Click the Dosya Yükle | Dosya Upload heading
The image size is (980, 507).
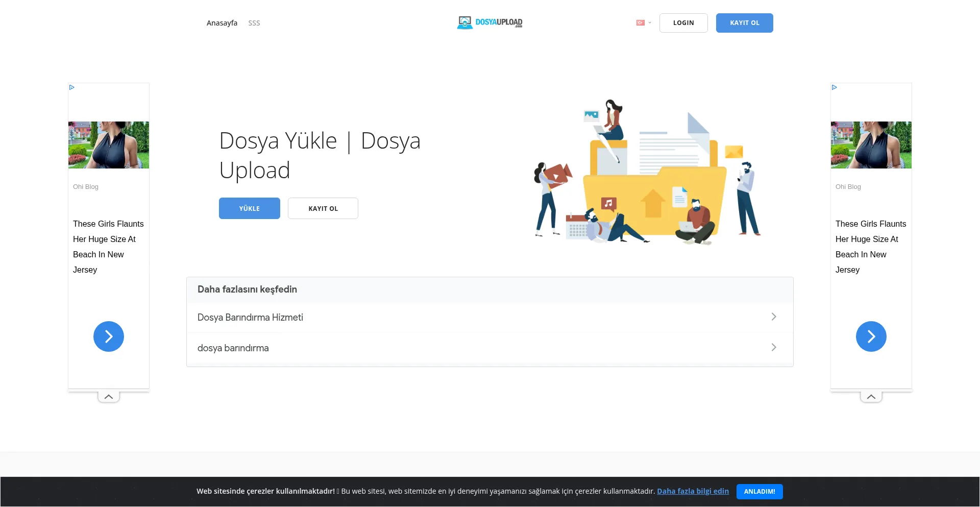point(320,155)
